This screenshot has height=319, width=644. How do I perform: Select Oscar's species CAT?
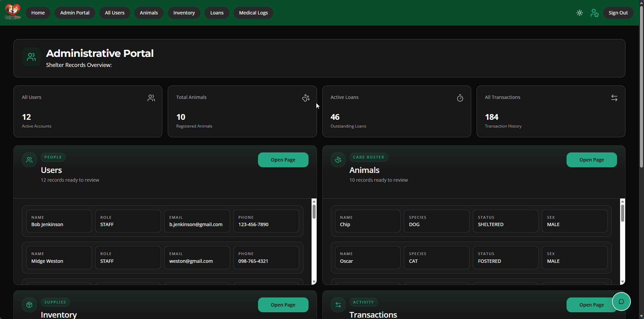click(x=413, y=261)
